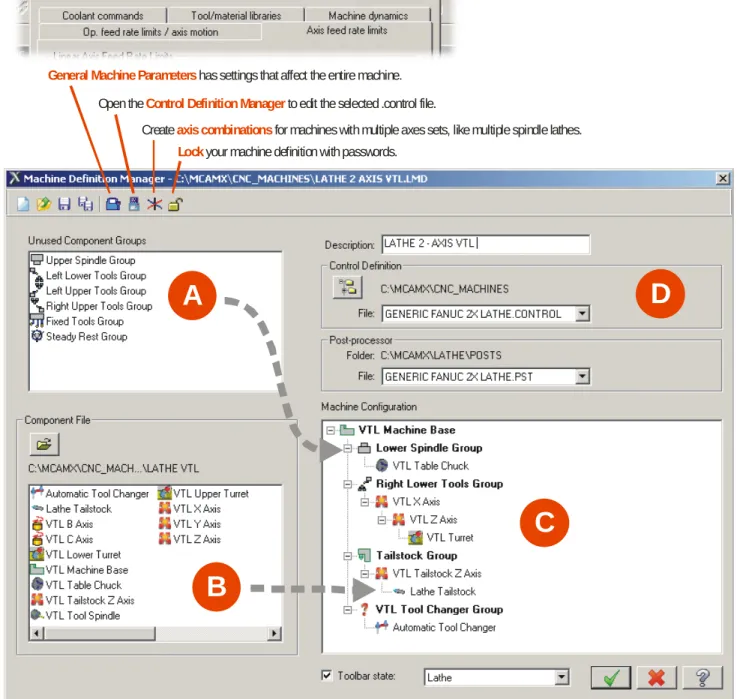Collapse VTL Z Axis node in tree
The height and width of the screenshot is (699, 737).
click(x=382, y=520)
